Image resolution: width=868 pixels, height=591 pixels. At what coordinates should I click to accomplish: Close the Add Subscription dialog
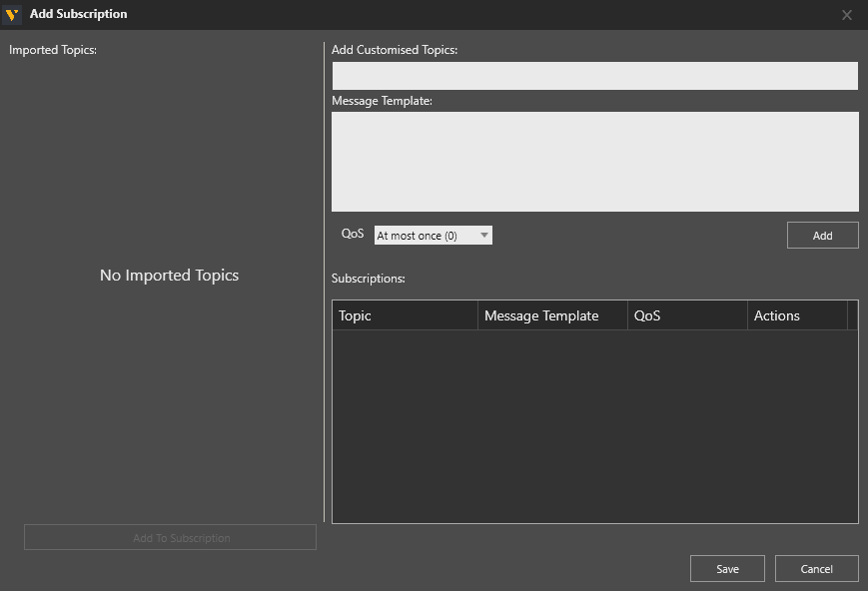tap(846, 15)
